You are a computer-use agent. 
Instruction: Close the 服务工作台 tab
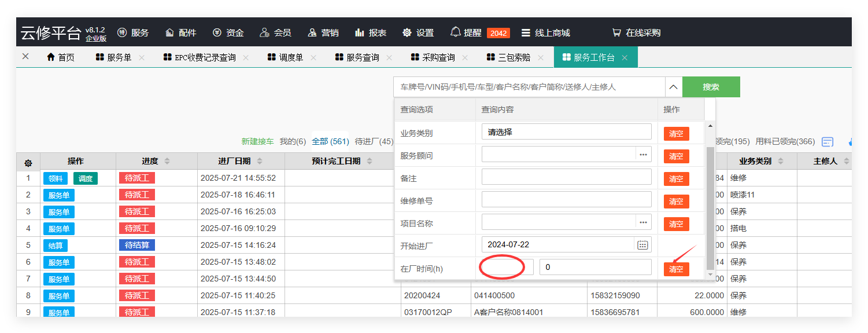(625, 58)
